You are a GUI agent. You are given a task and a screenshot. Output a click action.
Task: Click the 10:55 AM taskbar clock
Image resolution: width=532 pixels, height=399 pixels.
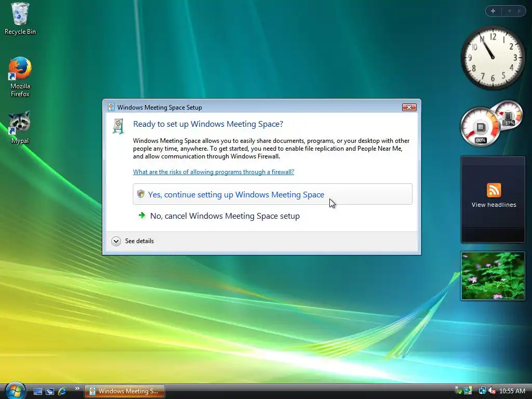(512, 391)
